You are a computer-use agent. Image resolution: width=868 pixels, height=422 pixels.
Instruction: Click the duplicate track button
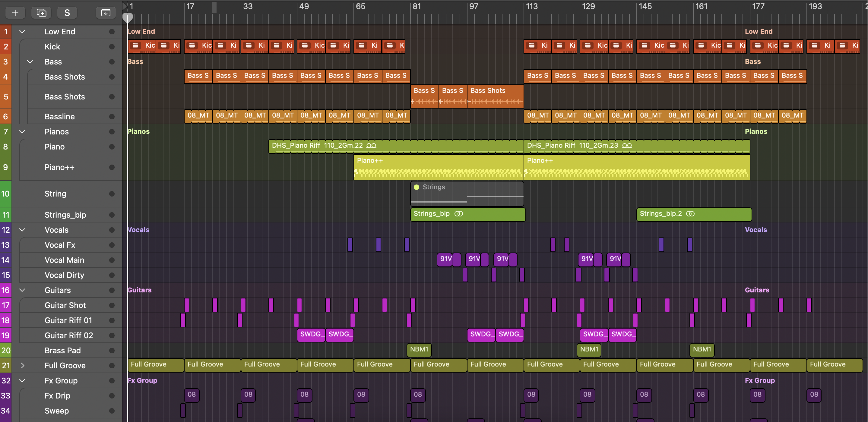(x=41, y=13)
